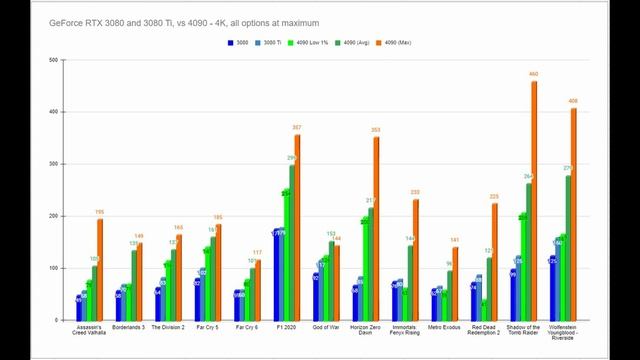
Task: Click the "357" value above F1 2020
Action: (297, 128)
